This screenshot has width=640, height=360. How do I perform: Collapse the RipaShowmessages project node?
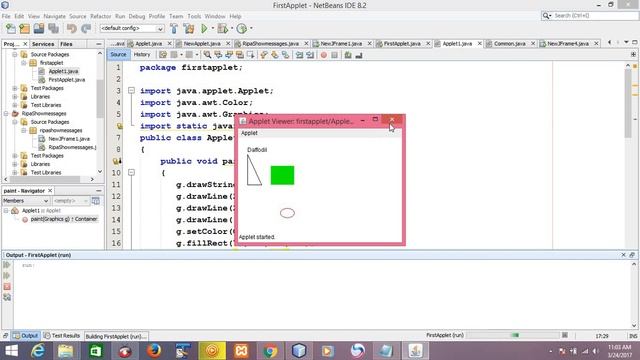coord(6,113)
